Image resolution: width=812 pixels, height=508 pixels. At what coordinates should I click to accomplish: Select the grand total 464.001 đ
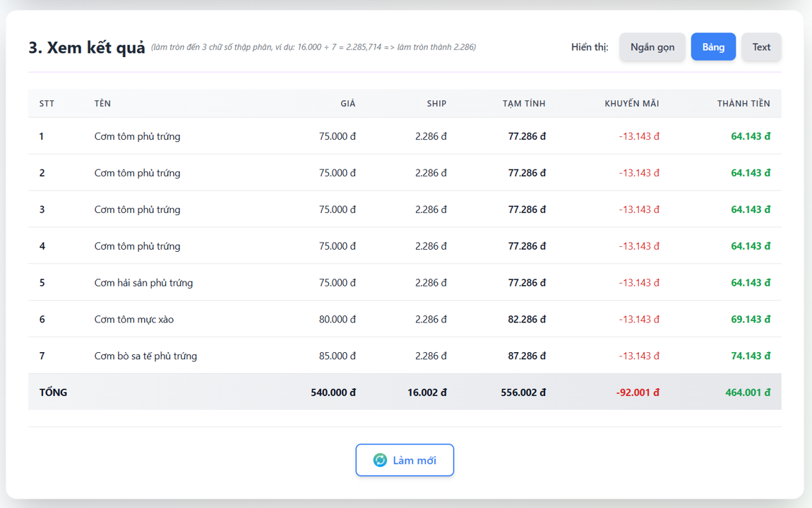(x=747, y=392)
